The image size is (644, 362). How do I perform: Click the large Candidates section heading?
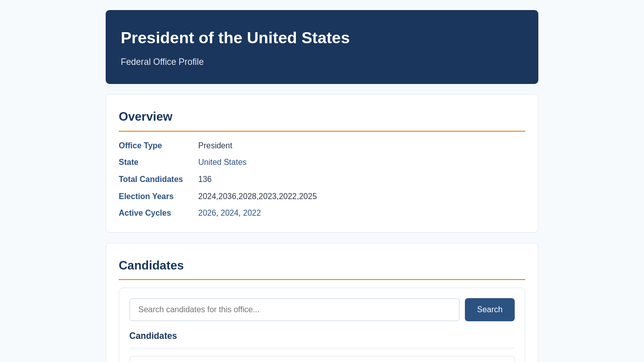pyautogui.click(x=151, y=265)
